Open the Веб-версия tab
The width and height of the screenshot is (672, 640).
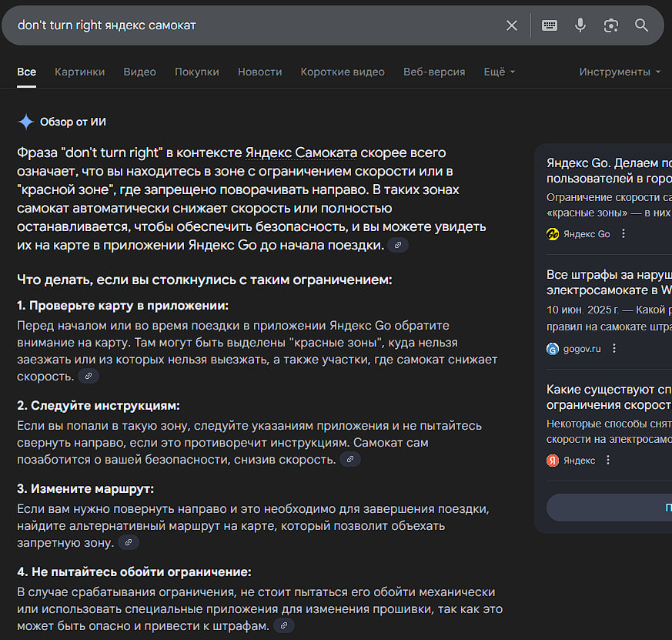pos(434,72)
